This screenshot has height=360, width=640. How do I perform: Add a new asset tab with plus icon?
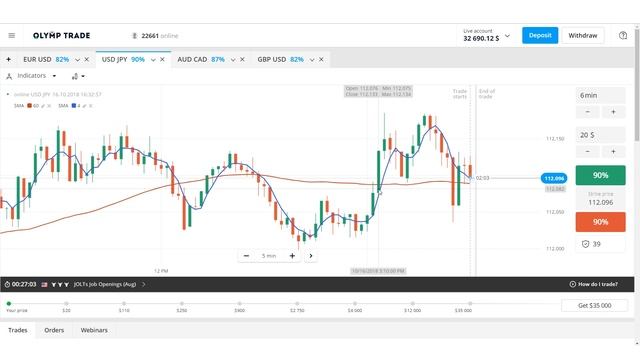9,60
